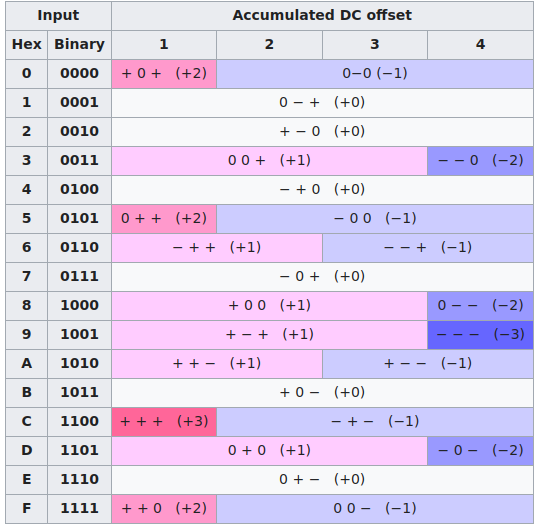Click binary value 1001
The width and height of the screenshot is (538, 526).
pos(79,335)
